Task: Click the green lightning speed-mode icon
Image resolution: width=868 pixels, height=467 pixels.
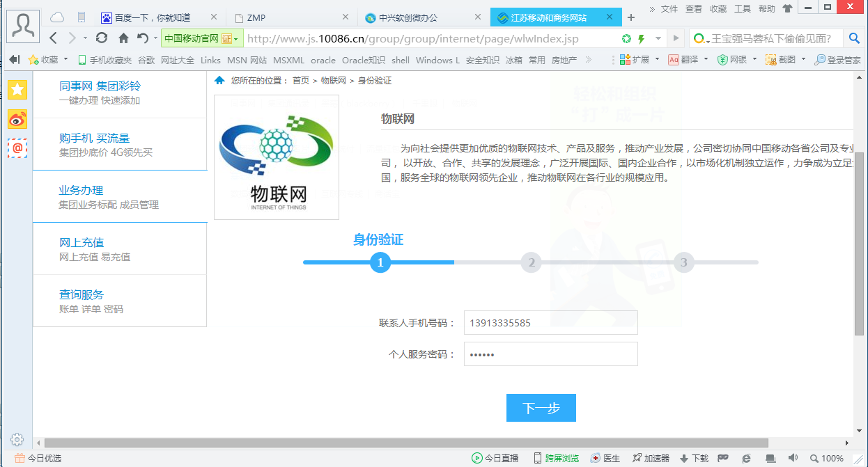Action: [641, 38]
